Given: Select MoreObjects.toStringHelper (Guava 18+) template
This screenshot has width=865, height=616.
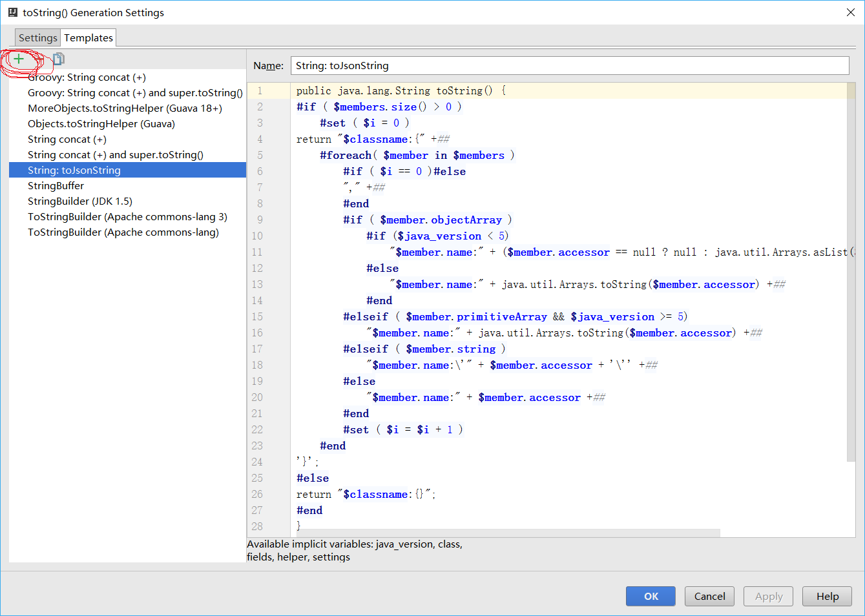Looking at the screenshot, I should (125, 108).
